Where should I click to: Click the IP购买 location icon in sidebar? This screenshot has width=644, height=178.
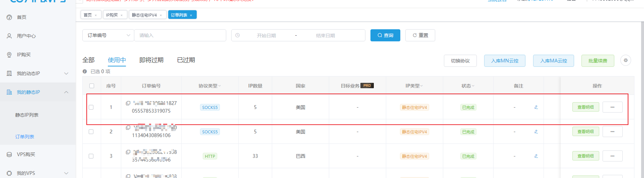pos(9,55)
